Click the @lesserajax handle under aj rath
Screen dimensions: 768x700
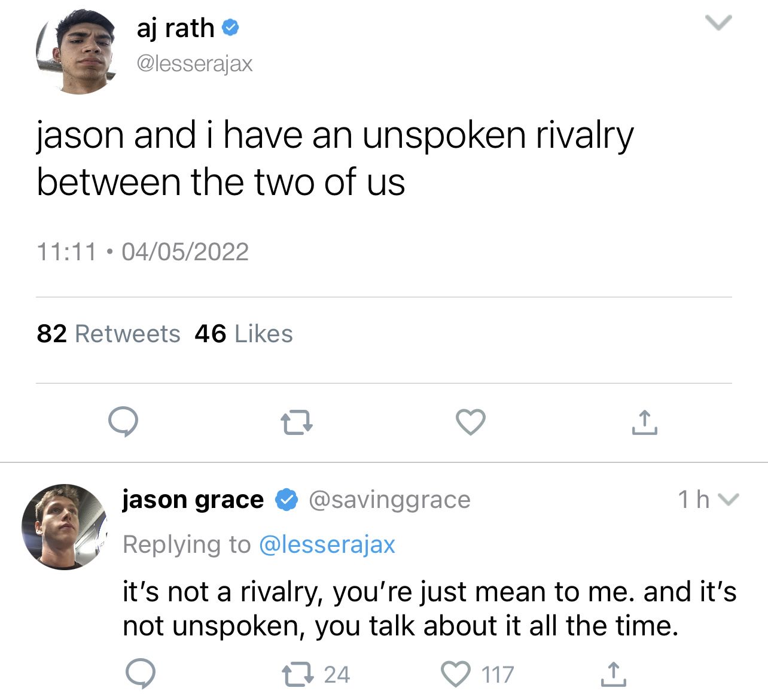[x=194, y=63]
